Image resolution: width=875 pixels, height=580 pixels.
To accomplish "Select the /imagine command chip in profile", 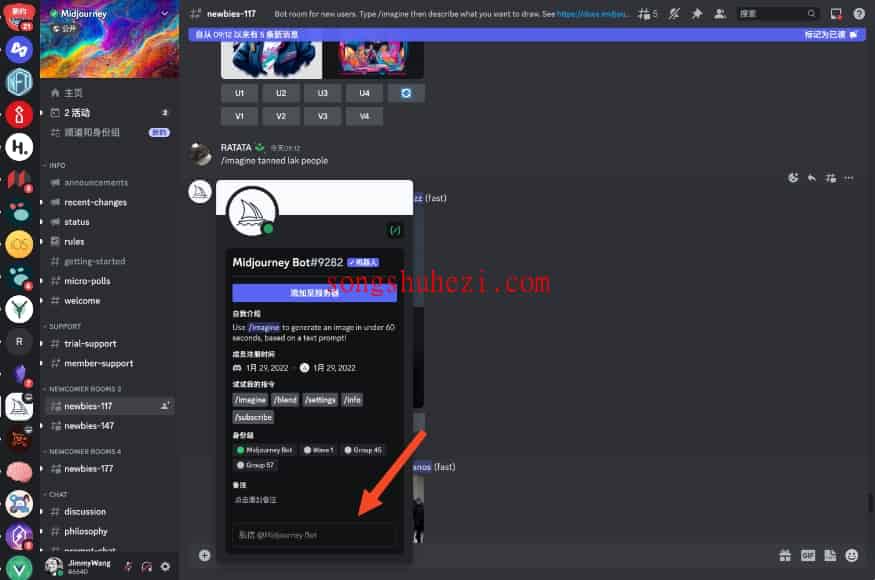I will click(x=250, y=400).
